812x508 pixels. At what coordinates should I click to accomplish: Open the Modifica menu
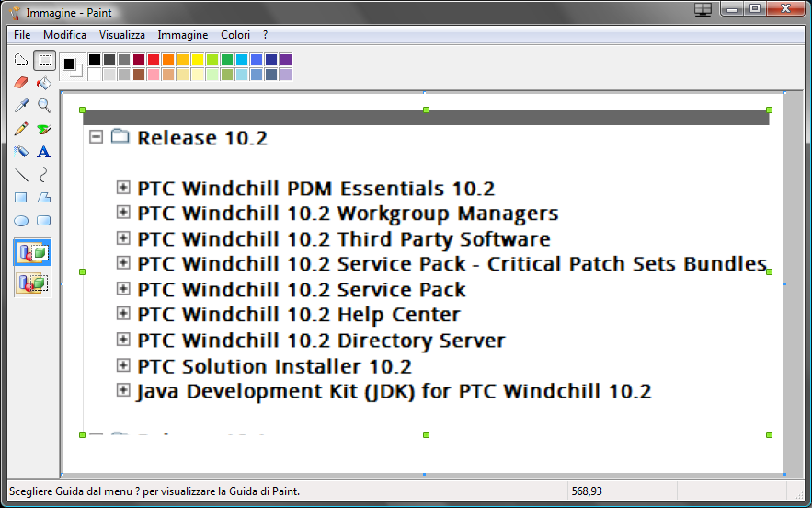[64, 35]
